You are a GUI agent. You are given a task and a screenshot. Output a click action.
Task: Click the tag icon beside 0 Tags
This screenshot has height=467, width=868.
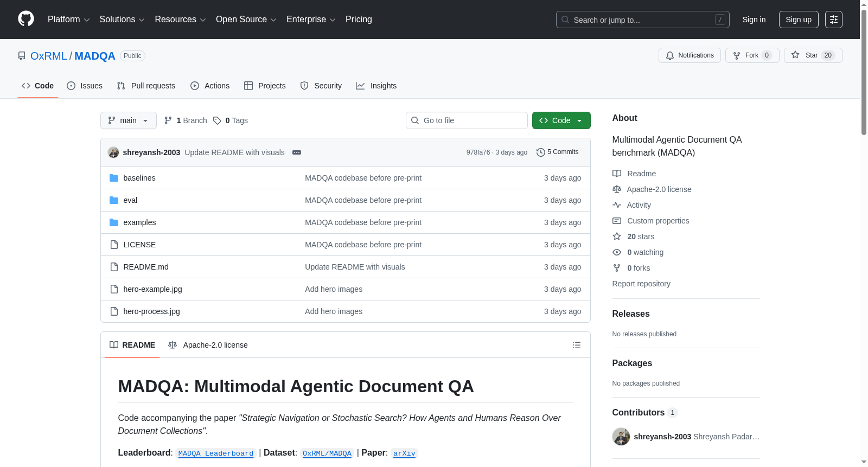click(x=217, y=120)
